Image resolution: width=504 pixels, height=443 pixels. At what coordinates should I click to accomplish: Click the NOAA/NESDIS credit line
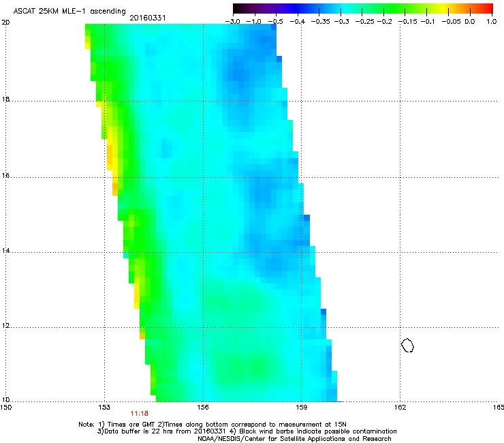click(x=294, y=439)
